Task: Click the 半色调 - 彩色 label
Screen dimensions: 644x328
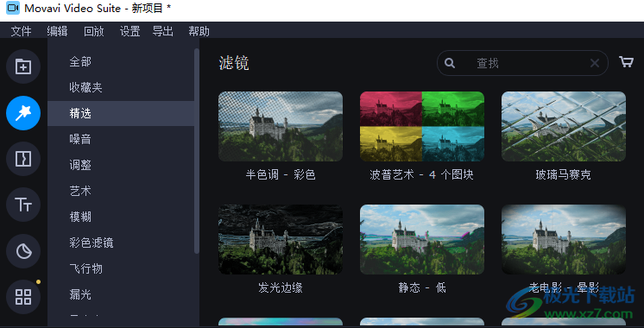Action: coord(281,175)
